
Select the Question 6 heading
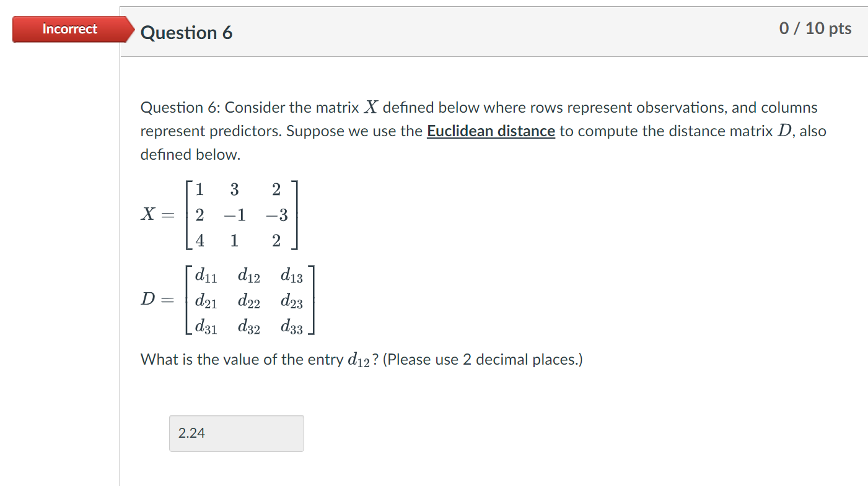point(186,33)
